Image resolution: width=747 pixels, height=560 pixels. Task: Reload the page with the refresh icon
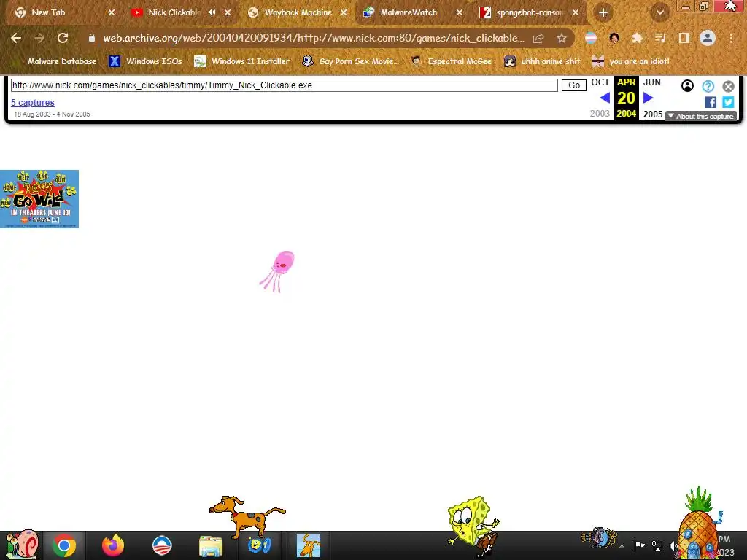(63, 38)
